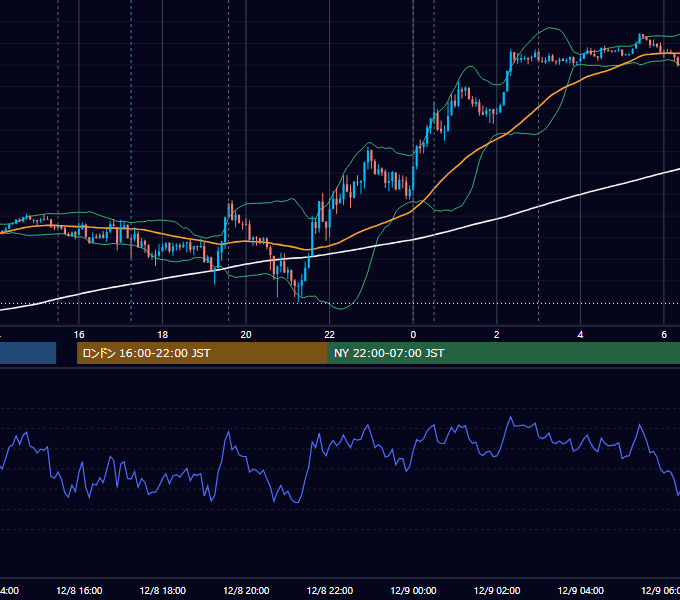This screenshot has width=680, height=600.
Task: Click the 12/9 00:00 date label
Action: [x=413, y=590]
